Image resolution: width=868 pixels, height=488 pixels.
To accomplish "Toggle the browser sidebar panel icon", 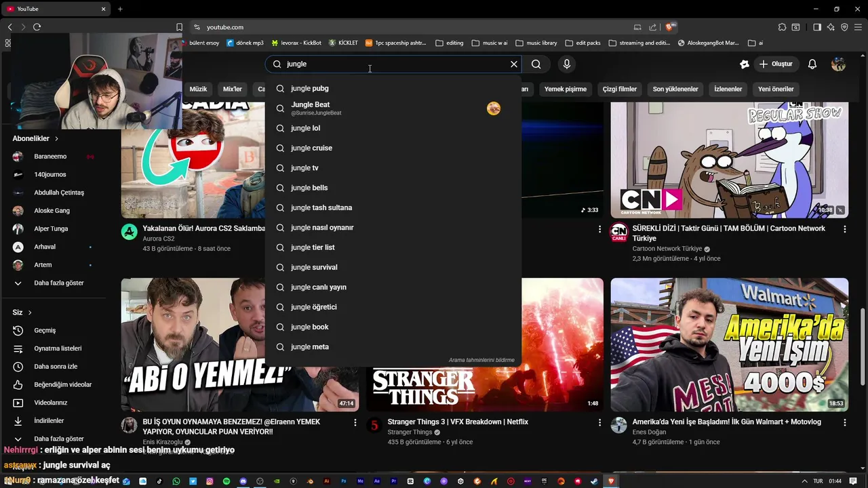I will (x=817, y=27).
